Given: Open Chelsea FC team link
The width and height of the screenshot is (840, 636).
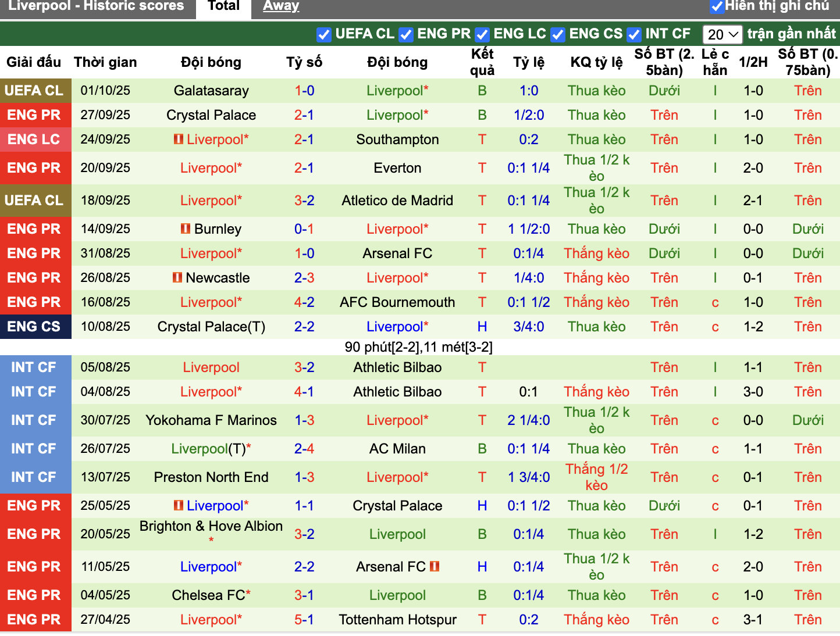Looking at the screenshot, I should [208, 595].
